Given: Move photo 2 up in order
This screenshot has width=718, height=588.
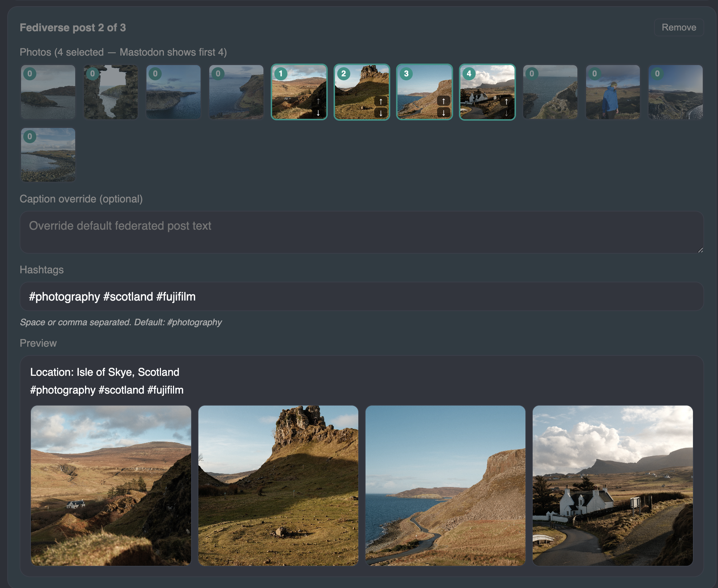Looking at the screenshot, I should [x=380, y=101].
